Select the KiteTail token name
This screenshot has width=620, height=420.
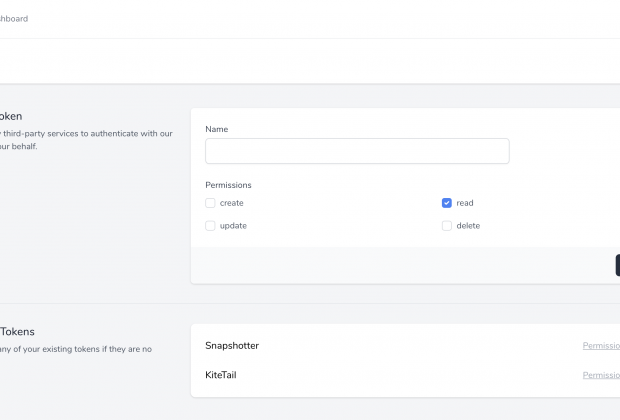[x=221, y=375]
